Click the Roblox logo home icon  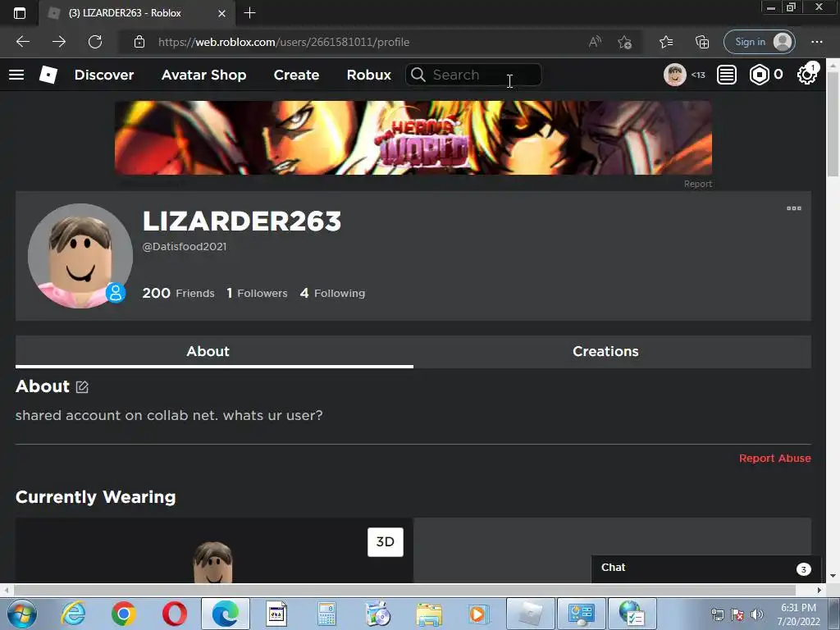pos(48,75)
